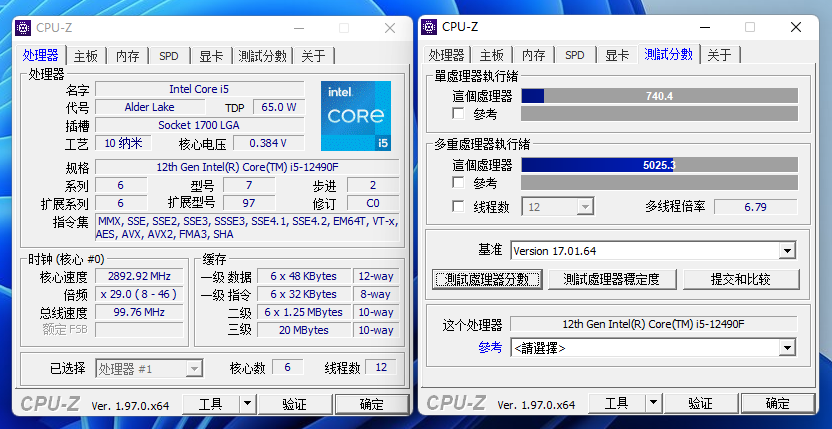Open 内存 tab in right window
The image size is (832, 429).
pos(533,55)
